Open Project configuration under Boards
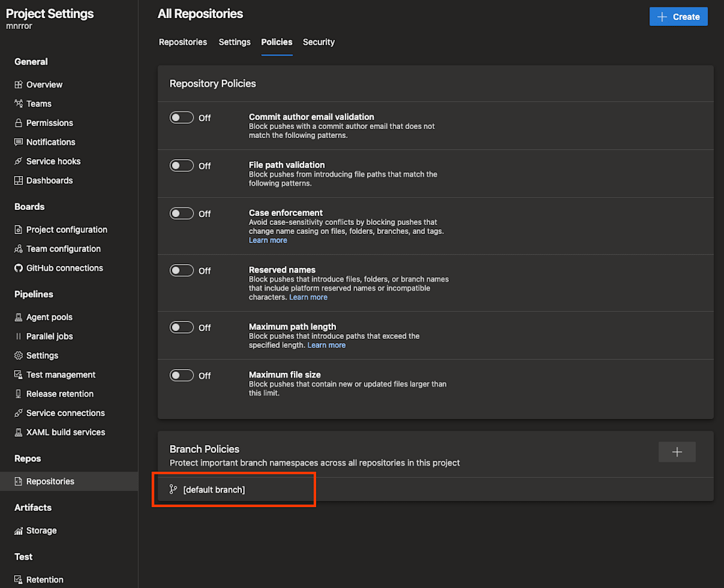This screenshot has width=724, height=588. point(67,230)
